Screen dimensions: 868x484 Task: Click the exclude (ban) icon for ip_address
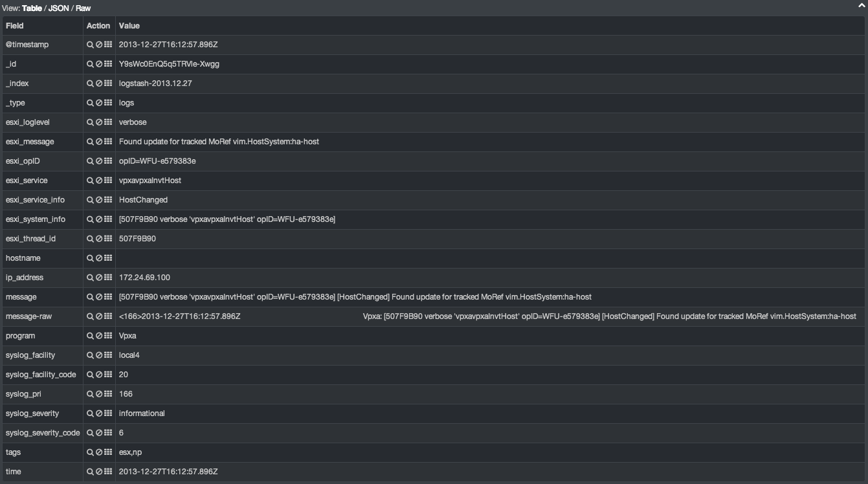click(x=99, y=278)
